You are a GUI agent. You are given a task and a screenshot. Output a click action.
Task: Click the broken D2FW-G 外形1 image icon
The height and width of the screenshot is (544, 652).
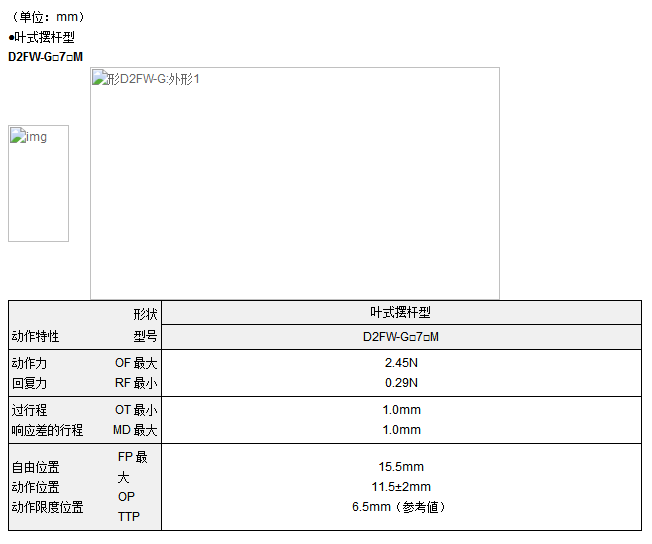[x=100, y=78]
